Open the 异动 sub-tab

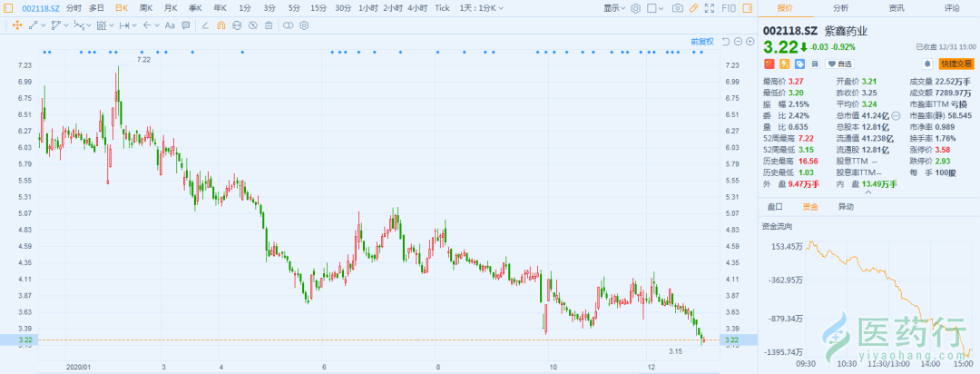click(x=846, y=206)
